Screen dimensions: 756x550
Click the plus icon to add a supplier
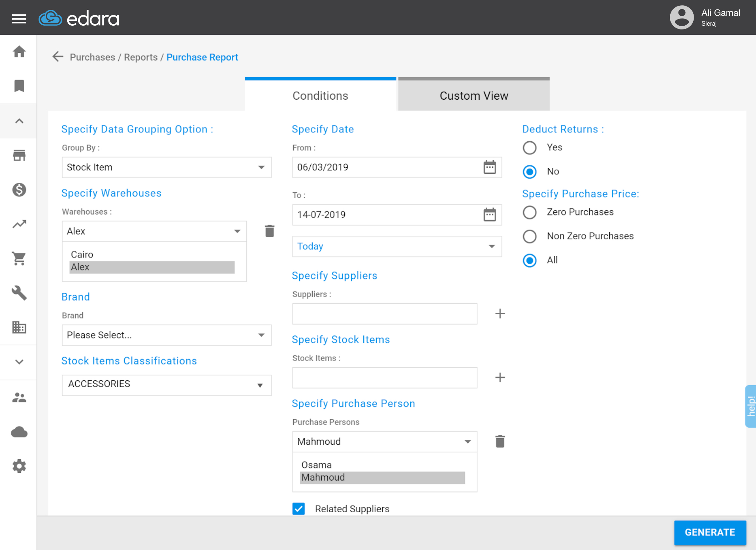click(x=500, y=313)
